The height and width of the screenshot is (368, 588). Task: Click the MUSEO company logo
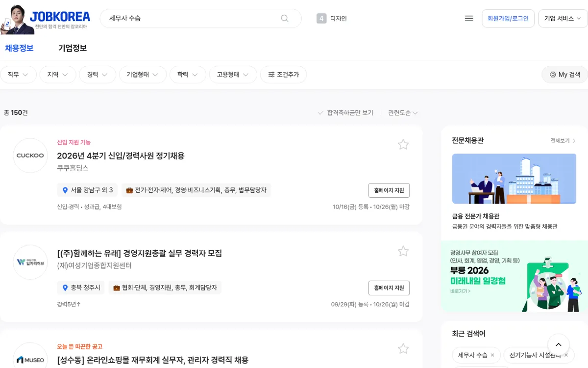pyautogui.click(x=30, y=360)
